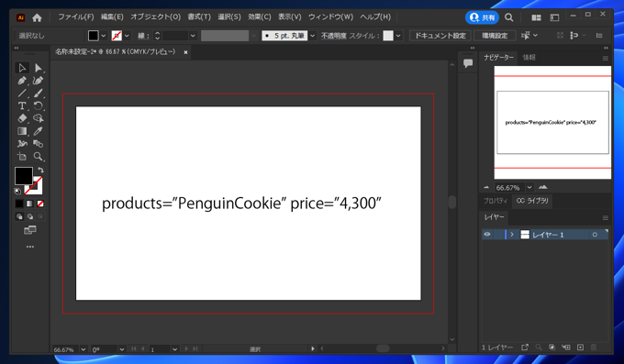Viewport: 624px width, 364px height.
Task: Open the stroke color dropdown in control bar
Action: 127,36
